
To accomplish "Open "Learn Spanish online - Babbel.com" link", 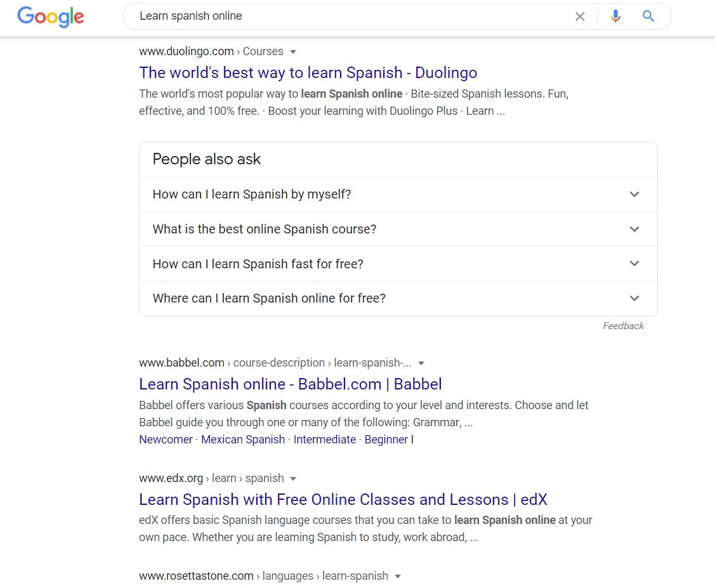I will point(291,384).
